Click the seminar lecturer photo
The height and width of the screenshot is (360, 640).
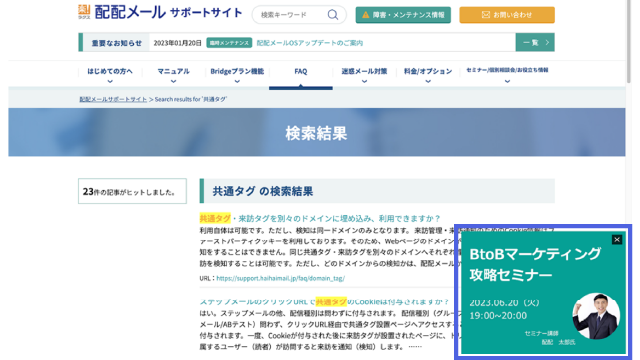point(596,316)
